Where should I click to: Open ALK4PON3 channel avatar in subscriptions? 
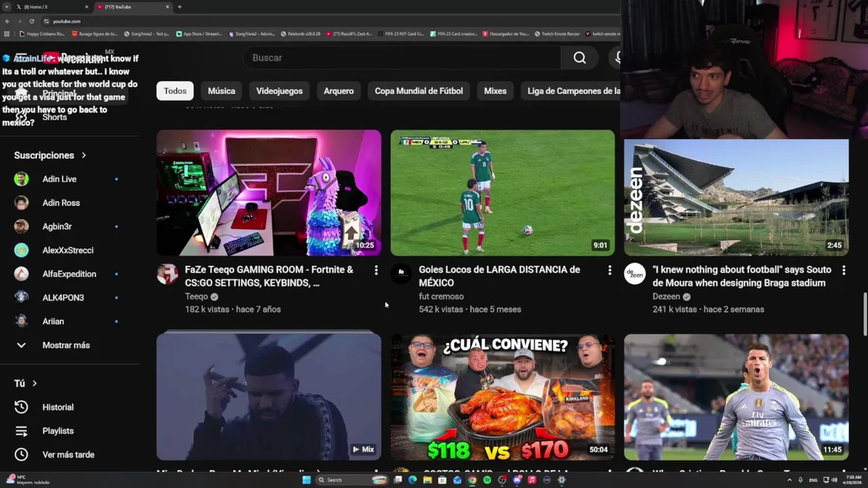click(21, 298)
